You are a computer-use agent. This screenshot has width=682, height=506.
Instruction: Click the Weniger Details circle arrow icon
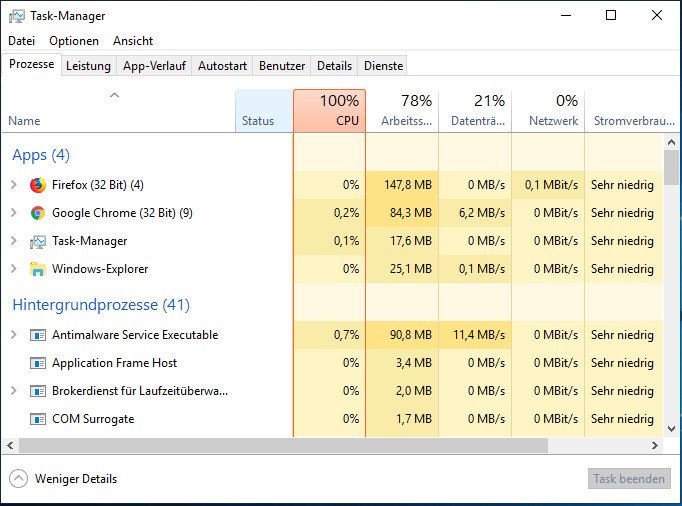18,479
